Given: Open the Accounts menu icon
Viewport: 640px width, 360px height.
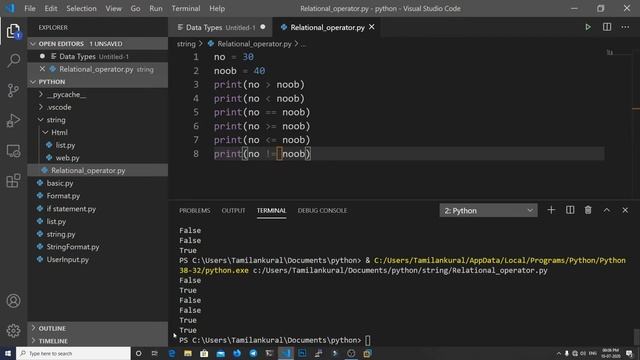Looking at the screenshot, I should tap(13, 301).
